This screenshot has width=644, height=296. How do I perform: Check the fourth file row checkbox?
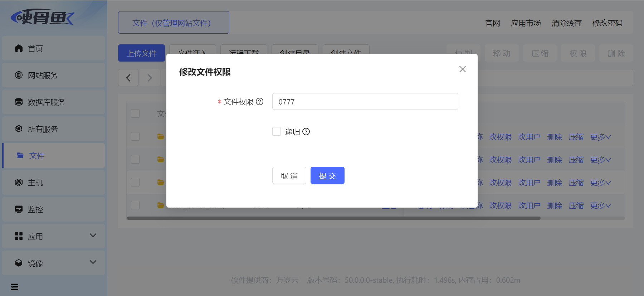click(135, 205)
